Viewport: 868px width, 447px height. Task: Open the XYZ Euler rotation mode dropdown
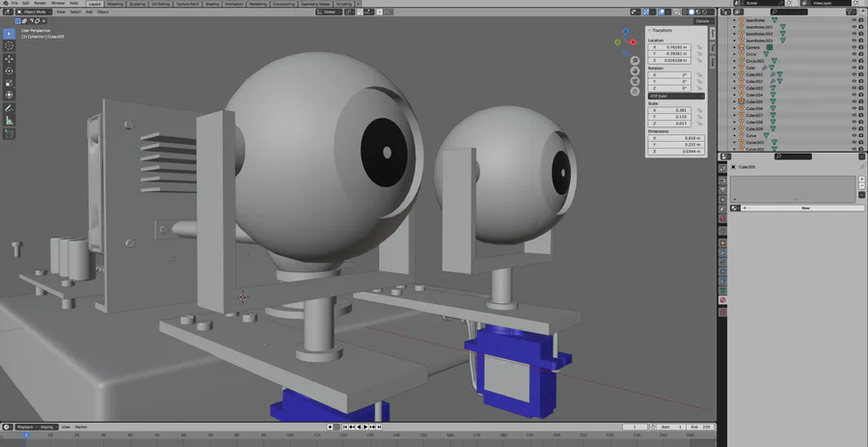(676, 97)
